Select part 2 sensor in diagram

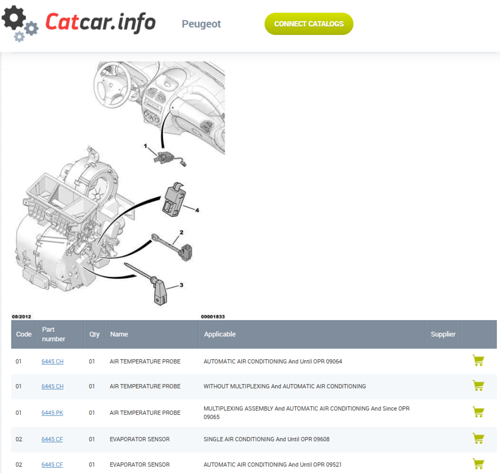coord(173,247)
